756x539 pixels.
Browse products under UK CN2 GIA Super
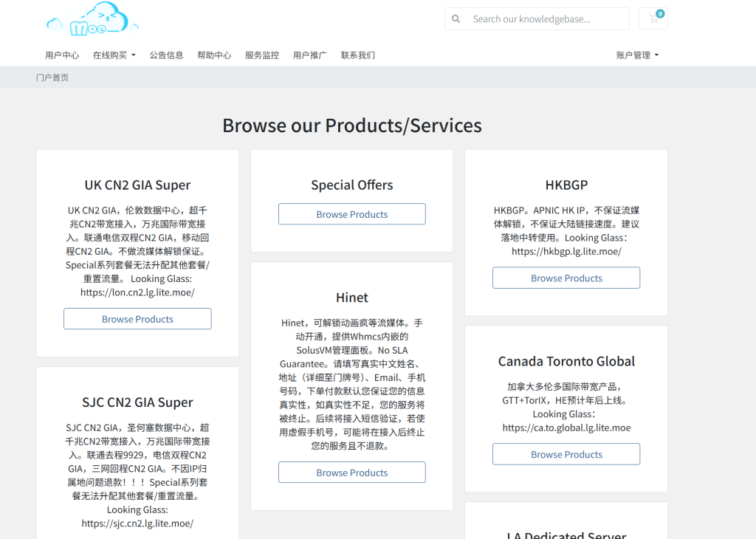[137, 319]
